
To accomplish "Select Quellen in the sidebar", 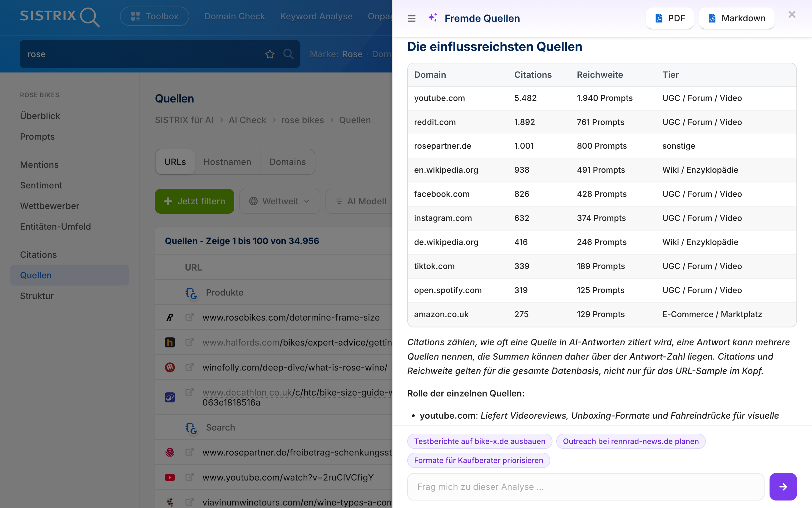I will pos(70,275).
